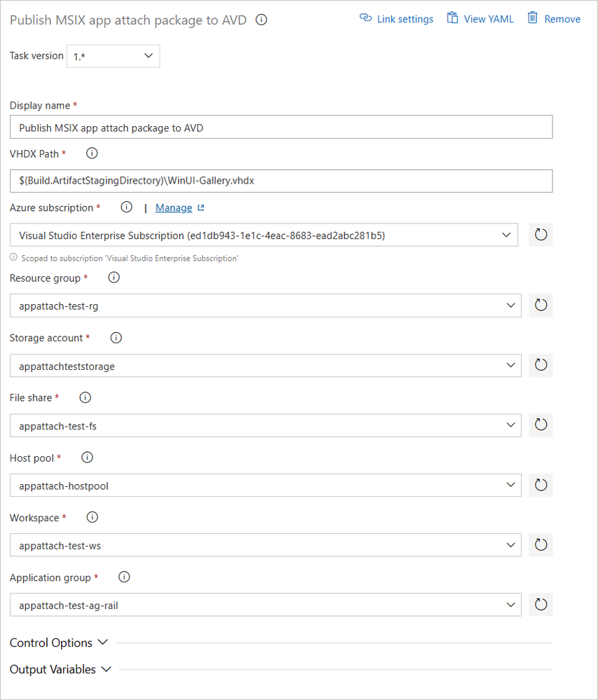
Task: Click the Task version label
Action: [x=36, y=56]
